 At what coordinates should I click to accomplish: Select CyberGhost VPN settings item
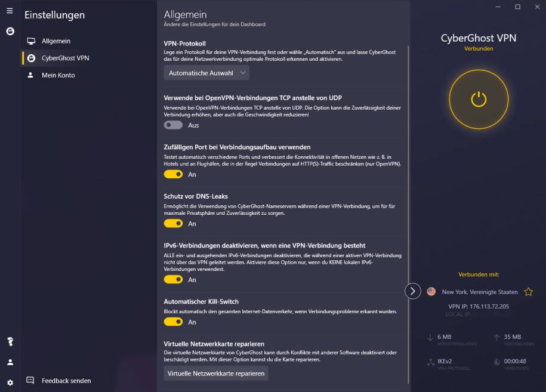(x=66, y=58)
